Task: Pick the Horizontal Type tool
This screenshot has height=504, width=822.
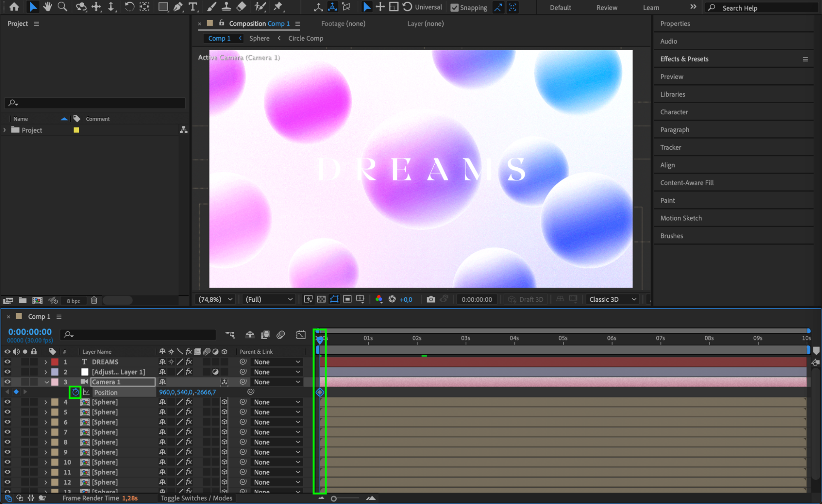Action: click(192, 7)
